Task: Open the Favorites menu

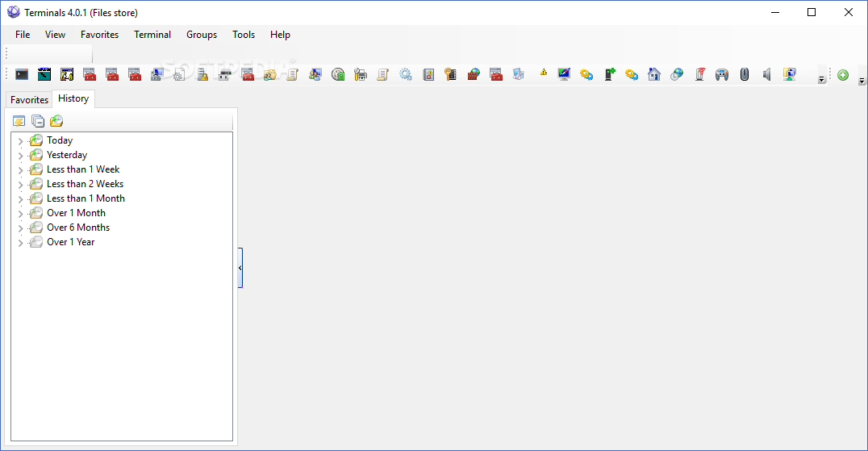Action: [100, 35]
